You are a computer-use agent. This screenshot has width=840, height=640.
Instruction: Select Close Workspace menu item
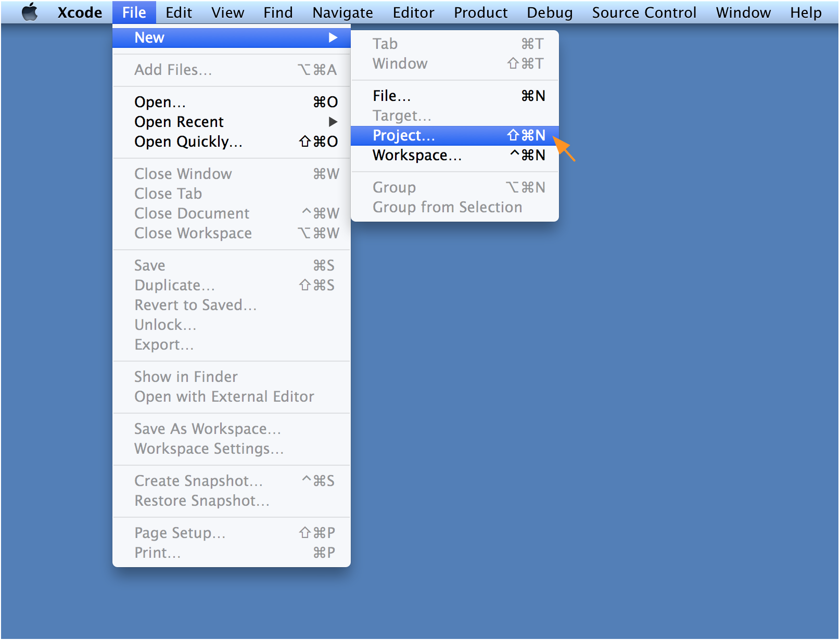pos(232,233)
